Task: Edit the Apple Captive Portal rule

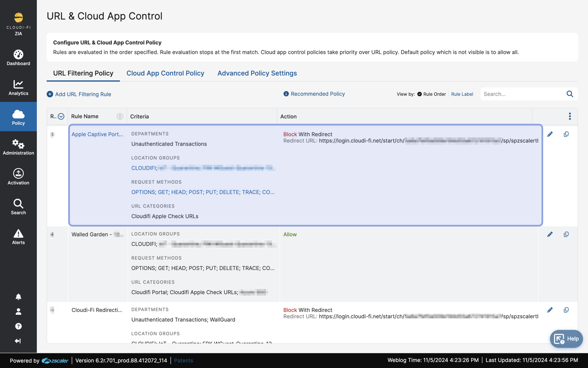Action: 550,134
